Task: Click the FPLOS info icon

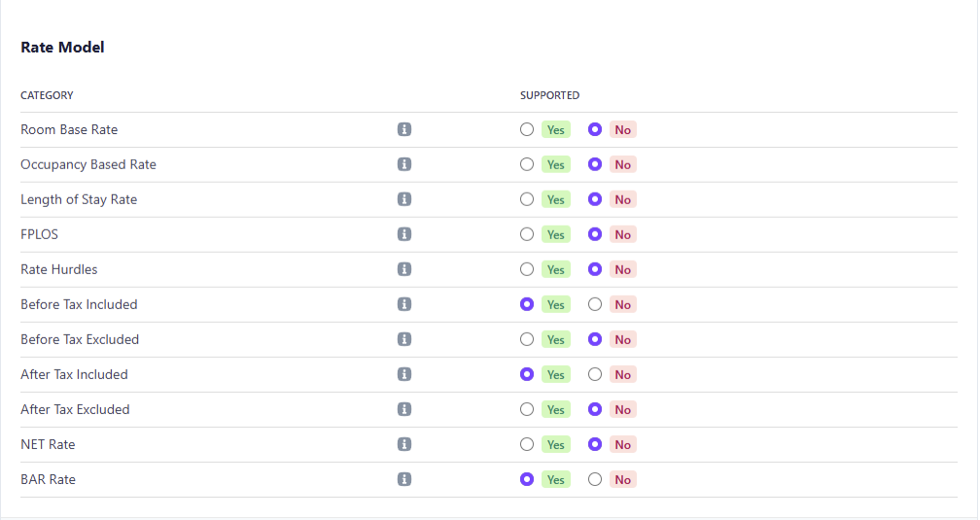Action: click(x=404, y=234)
